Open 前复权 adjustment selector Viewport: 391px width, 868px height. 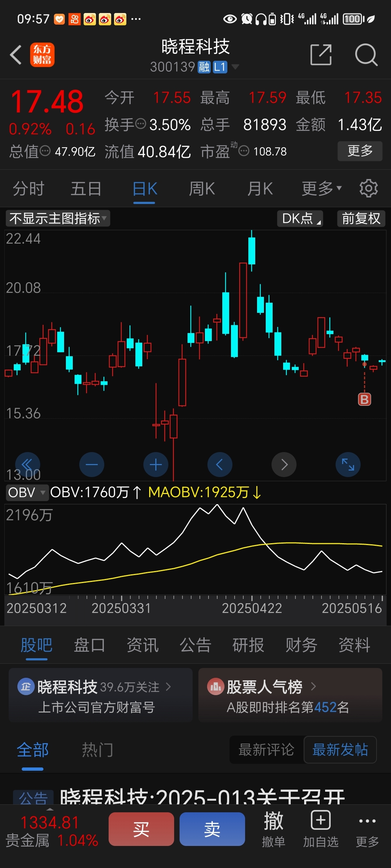click(x=361, y=218)
